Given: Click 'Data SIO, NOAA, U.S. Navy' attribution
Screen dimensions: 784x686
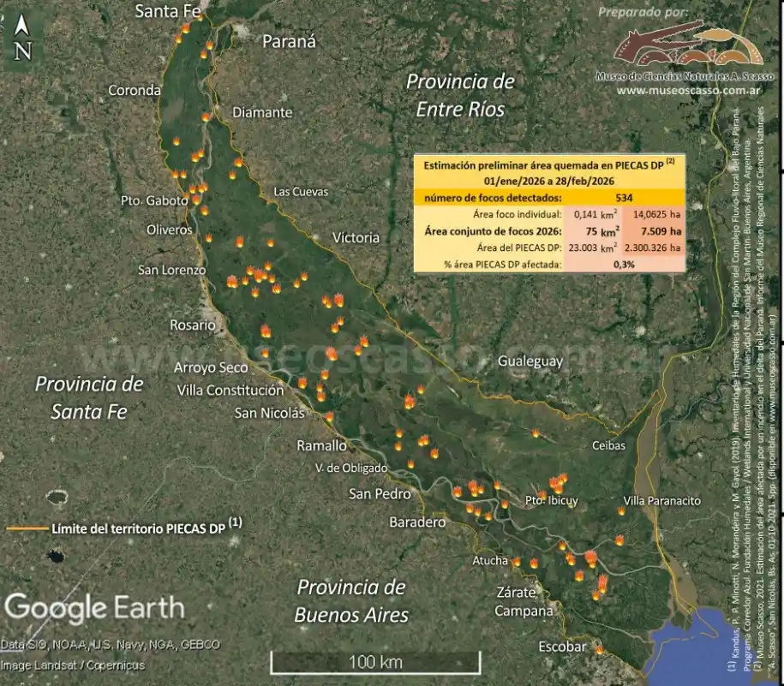Looking at the screenshot, I should (111, 645).
